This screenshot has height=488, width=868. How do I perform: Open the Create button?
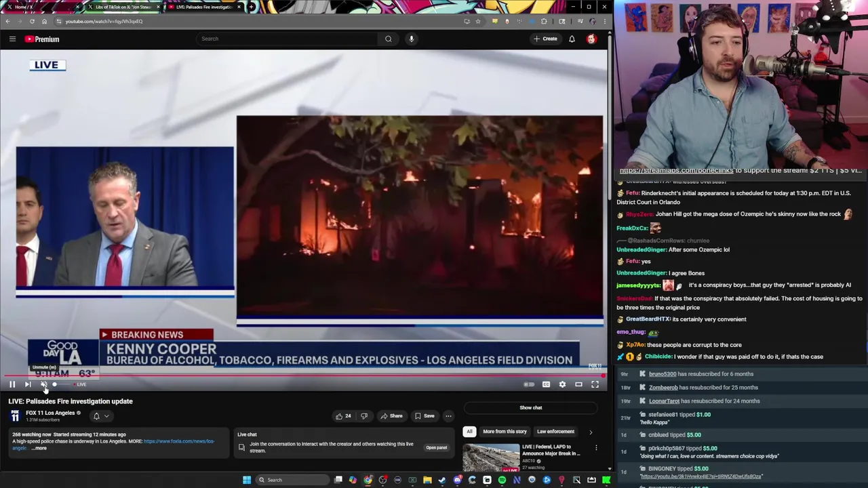tap(545, 39)
